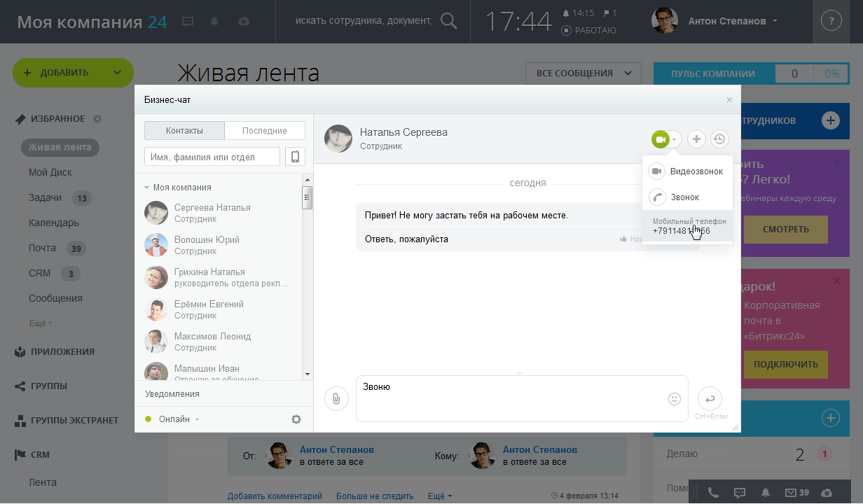Click the phone icon in the bottom bar
The height and width of the screenshot is (504, 863).
tap(713, 492)
